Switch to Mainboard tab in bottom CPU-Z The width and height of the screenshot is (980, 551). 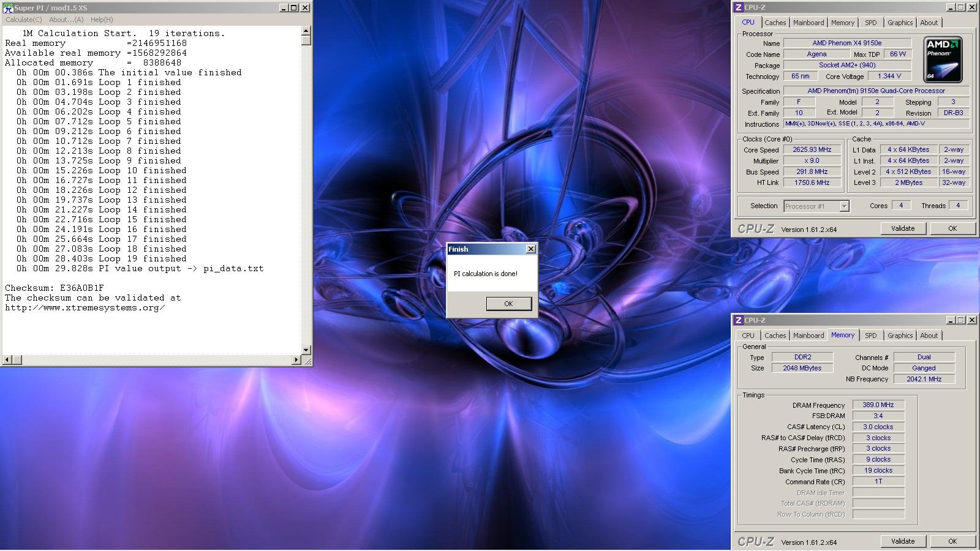[x=809, y=335]
